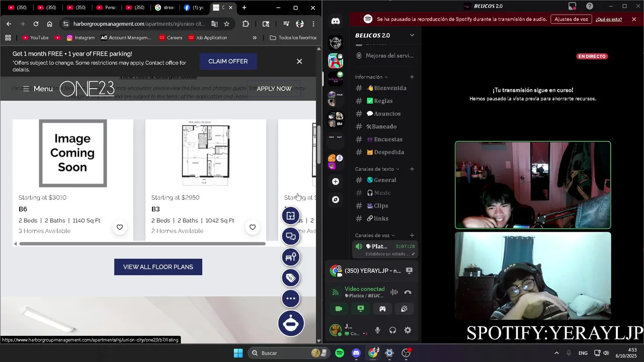This screenshot has width=644, height=362.
Task: Open Discord user settings gear
Action: coord(408,330)
